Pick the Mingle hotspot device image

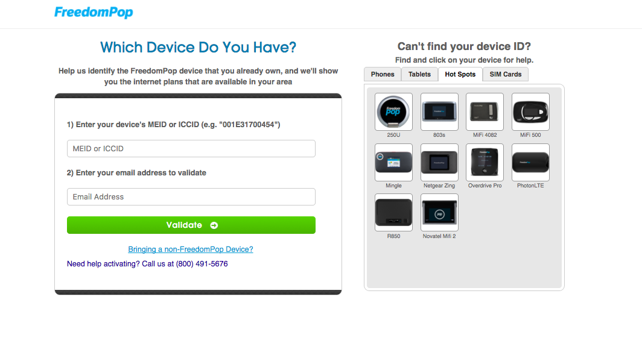393,162
